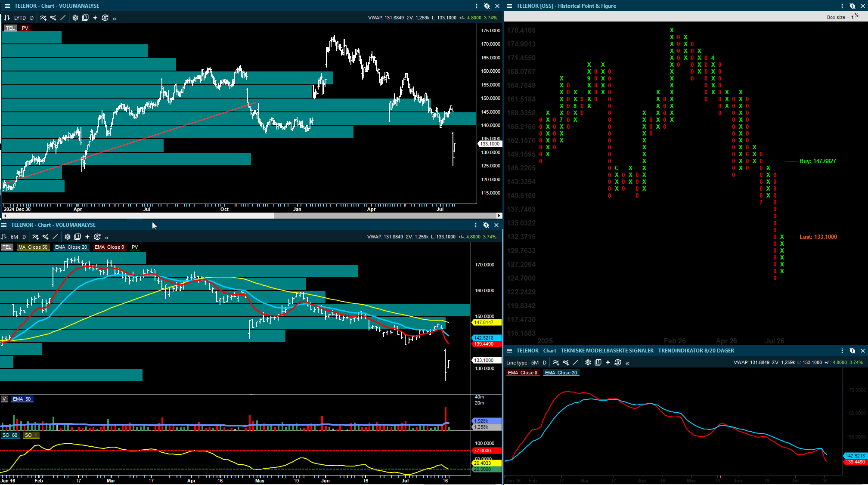Toggle PV study label in top chart

(x=25, y=28)
